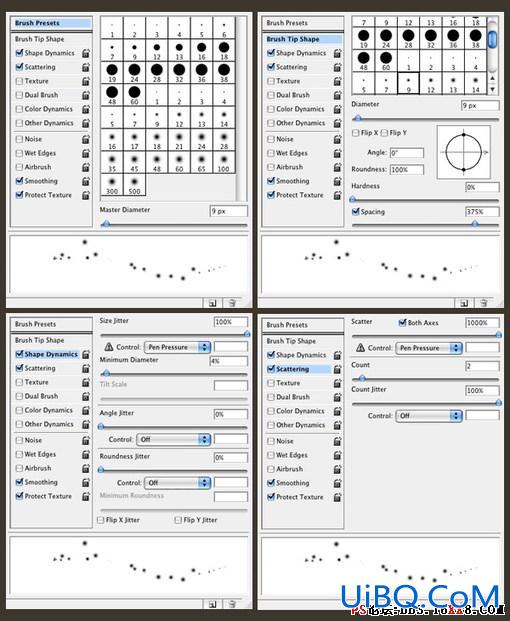The image size is (510, 621).
Task: Click Noise lock icon in top-right Brush Tip Shape panel
Action: coord(337,139)
